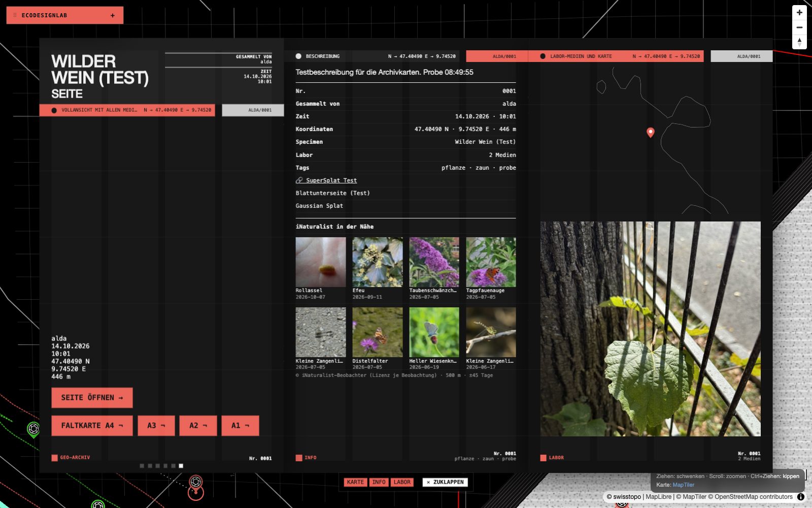The image size is (812, 508).
Task: Select the LABOR-MEDIEN UND KARTE header tab
Action: tap(616, 56)
